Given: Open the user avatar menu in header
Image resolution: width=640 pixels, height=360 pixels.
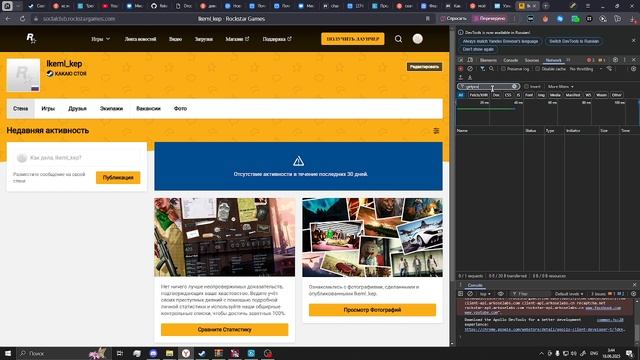Looking at the screenshot, I should [417, 39].
